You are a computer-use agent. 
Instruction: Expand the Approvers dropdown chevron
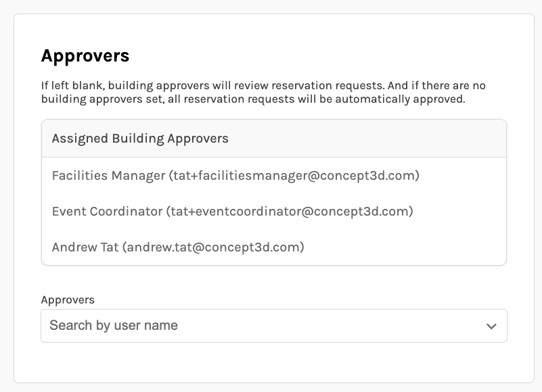pos(491,326)
